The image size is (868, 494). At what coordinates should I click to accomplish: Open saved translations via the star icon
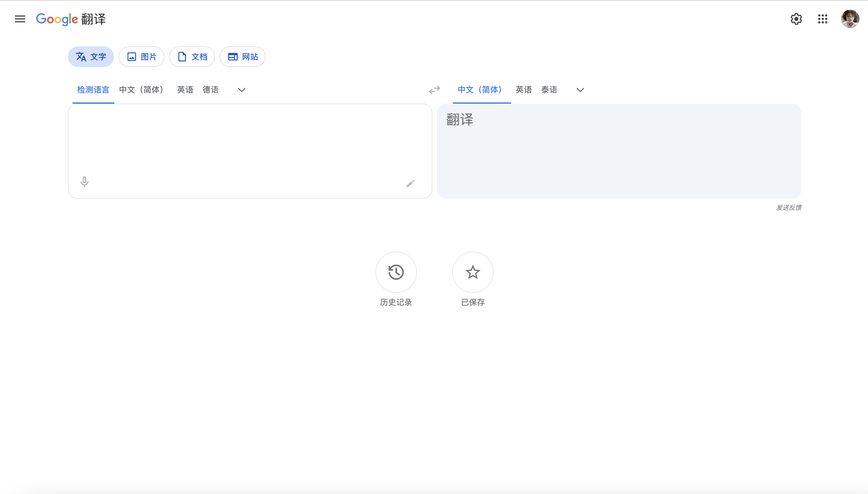click(472, 272)
